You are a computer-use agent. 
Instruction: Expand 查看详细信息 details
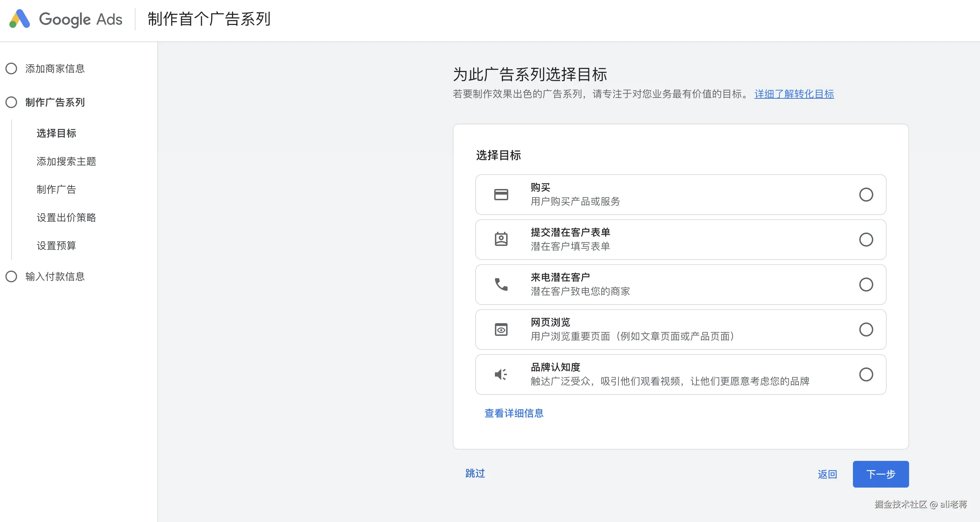coord(514,413)
